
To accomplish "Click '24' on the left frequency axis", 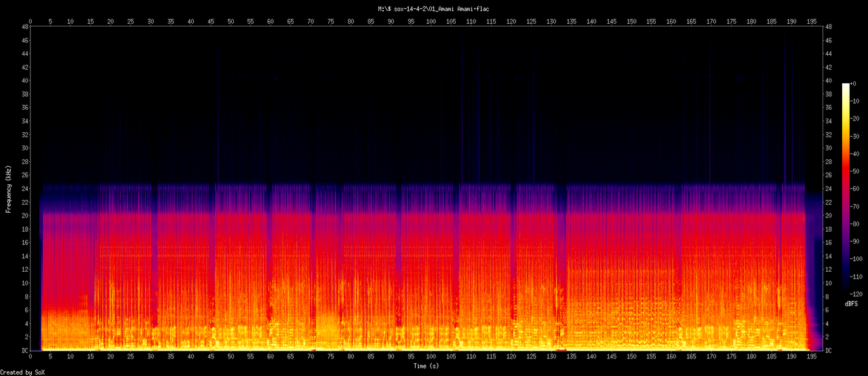I will (24, 189).
